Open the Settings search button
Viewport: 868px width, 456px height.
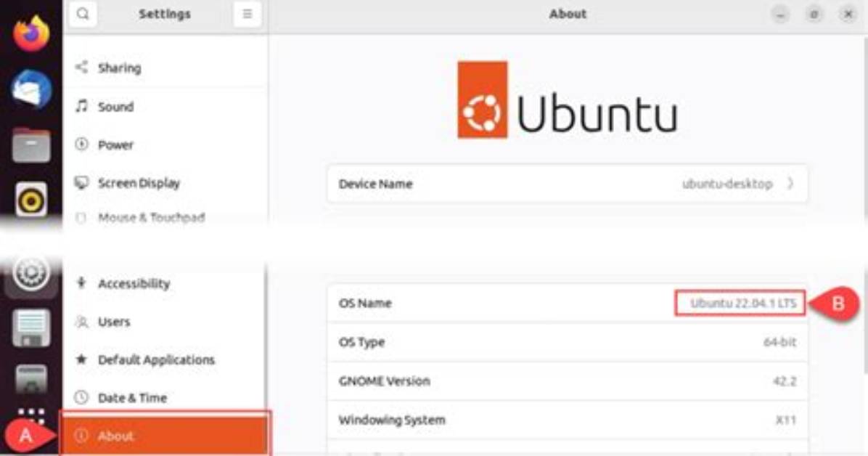click(x=83, y=14)
